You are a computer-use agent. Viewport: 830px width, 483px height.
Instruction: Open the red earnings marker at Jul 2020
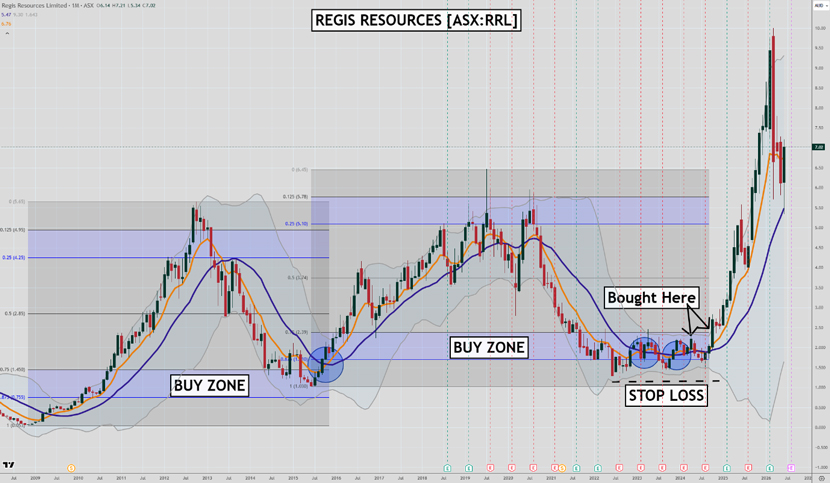pos(533,468)
